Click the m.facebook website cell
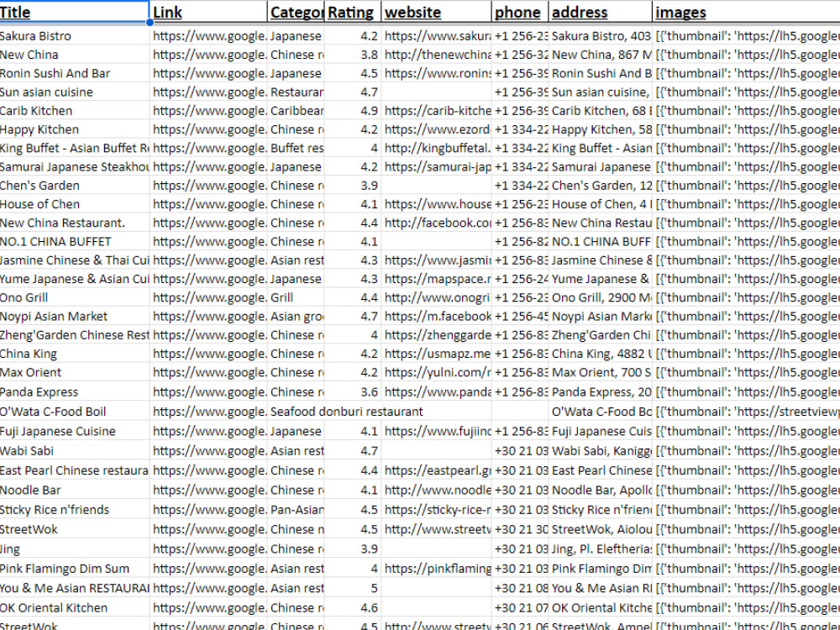 [436, 317]
